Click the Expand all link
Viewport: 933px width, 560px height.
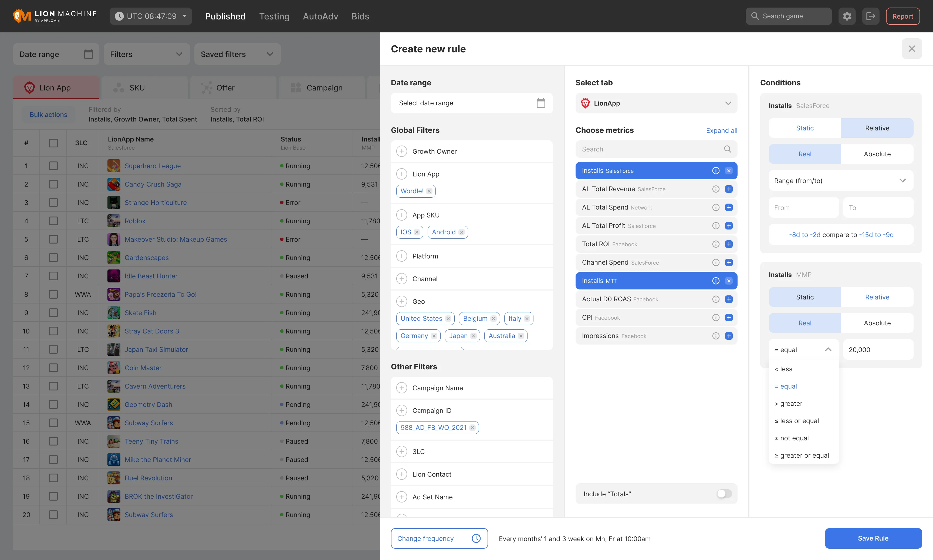tap(721, 130)
